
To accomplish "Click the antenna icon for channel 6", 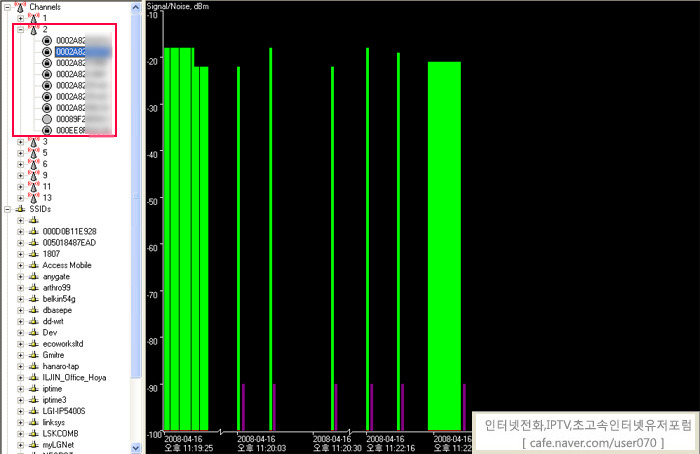I will 33,164.
